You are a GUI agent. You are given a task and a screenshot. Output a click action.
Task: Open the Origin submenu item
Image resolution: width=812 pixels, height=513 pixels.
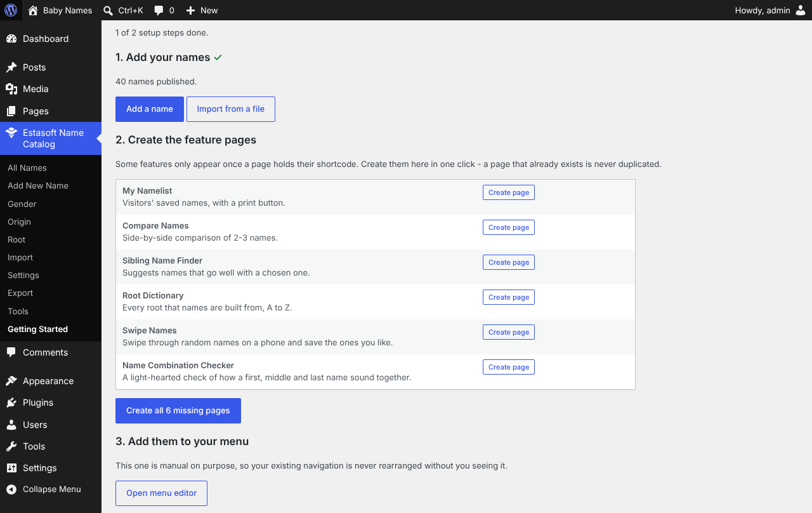19,222
